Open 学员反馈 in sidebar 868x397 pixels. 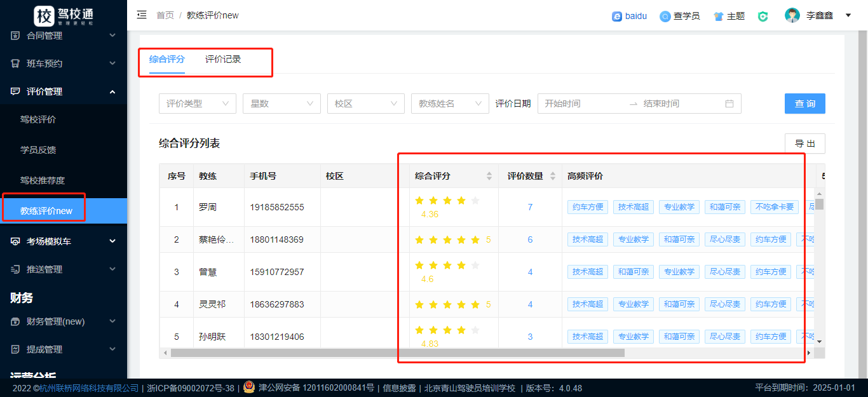[x=38, y=150]
